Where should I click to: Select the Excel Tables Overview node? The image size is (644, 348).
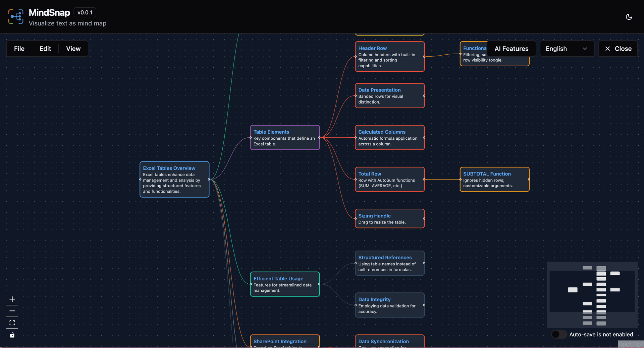click(x=174, y=180)
